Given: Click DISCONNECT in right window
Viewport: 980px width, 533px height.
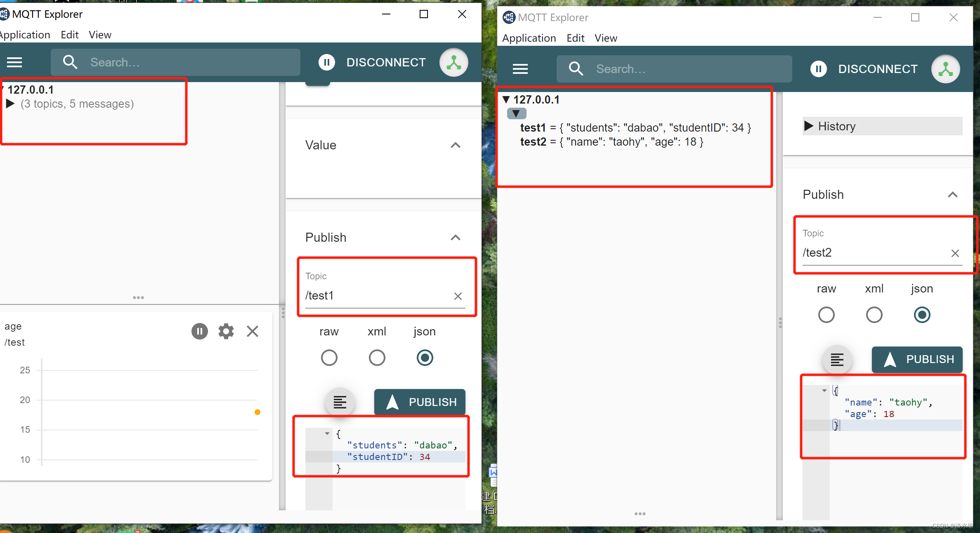Looking at the screenshot, I should tap(878, 69).
